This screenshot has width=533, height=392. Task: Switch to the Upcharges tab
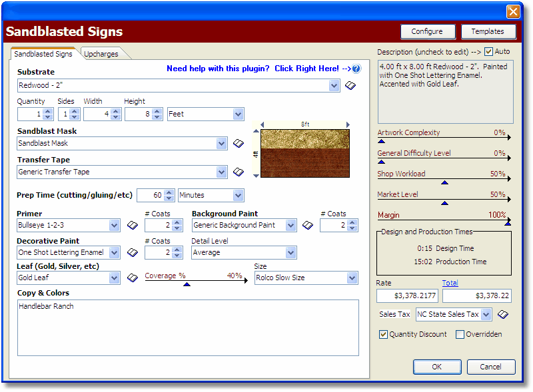[101, 54]
